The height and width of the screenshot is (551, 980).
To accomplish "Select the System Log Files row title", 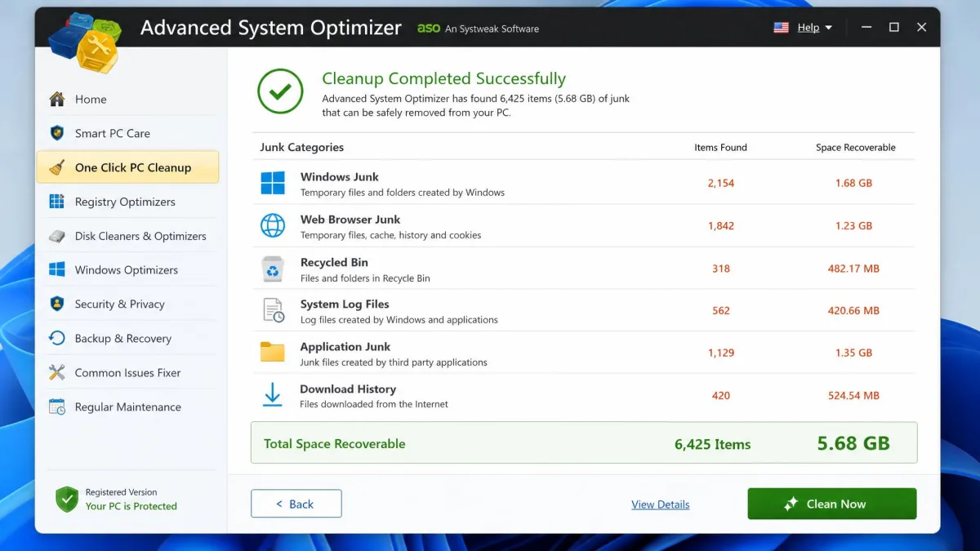I will click(345, 304).
